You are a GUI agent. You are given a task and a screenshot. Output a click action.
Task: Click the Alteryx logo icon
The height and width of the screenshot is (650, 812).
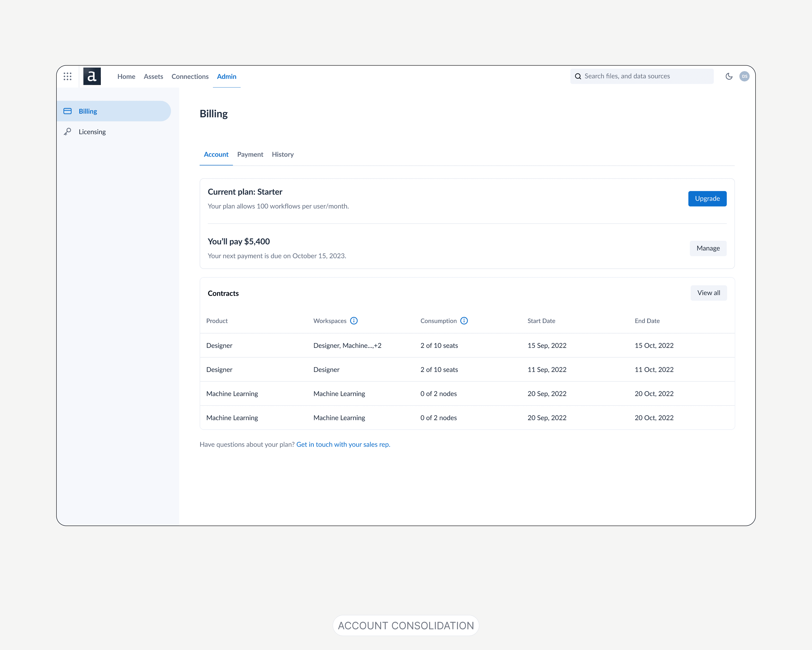92,77
